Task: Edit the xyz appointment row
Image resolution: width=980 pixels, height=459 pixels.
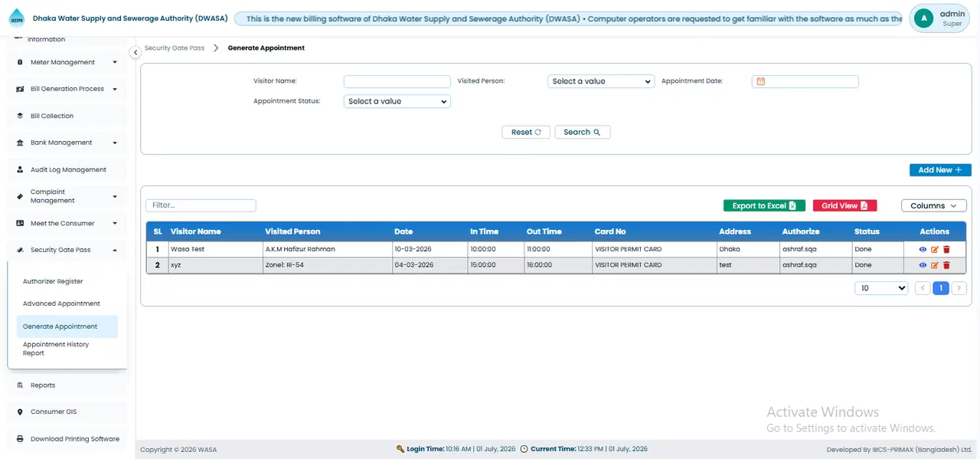Action: [x=935, y=265]
